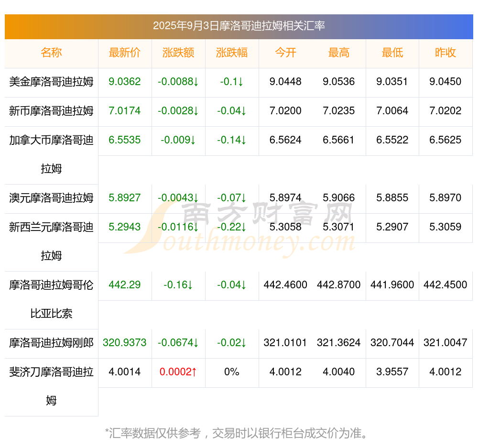Click low value 5.2907
Image resolution: width=478 pixels, height=448 pixels.
click(x=392, y=227)
